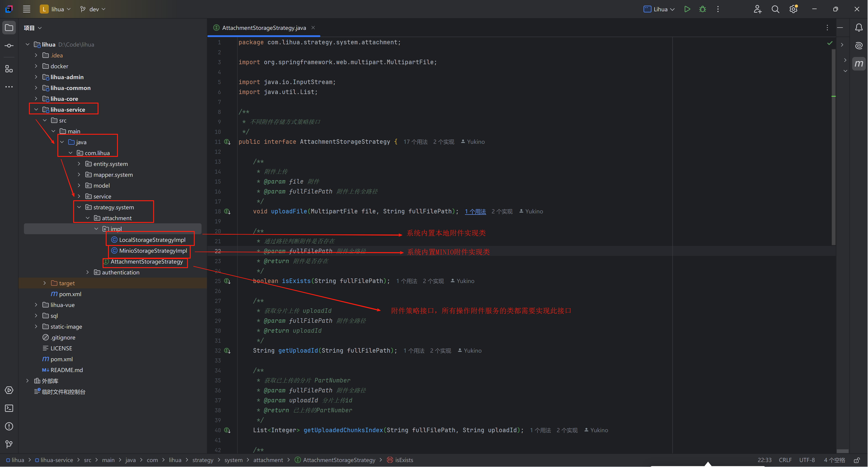Toggle read-only lock in status bar
The width and height of the screenshot is (868, 467).
(x=856, y=460)
